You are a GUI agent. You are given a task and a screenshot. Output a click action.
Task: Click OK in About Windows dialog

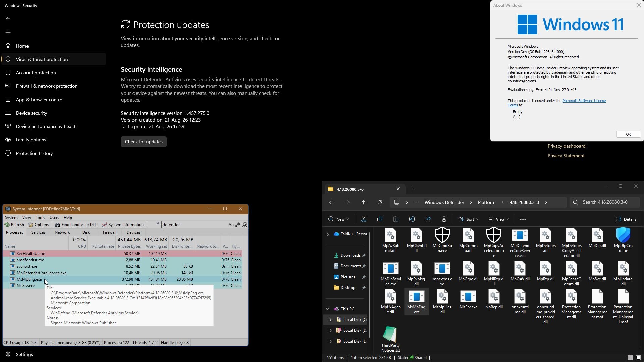pyautogui.click(x=628, y=134)
